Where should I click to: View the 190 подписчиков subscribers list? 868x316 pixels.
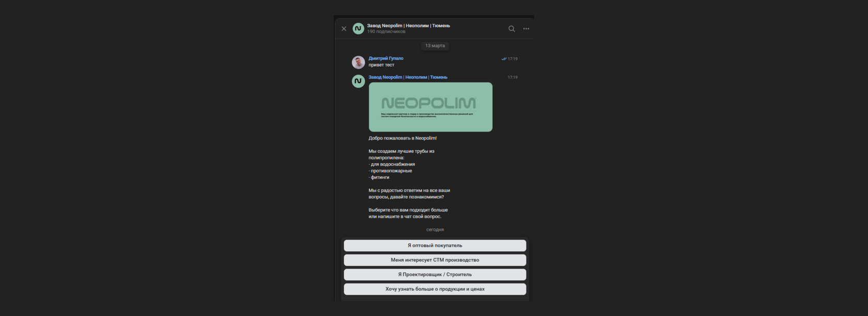click(386, 31)
